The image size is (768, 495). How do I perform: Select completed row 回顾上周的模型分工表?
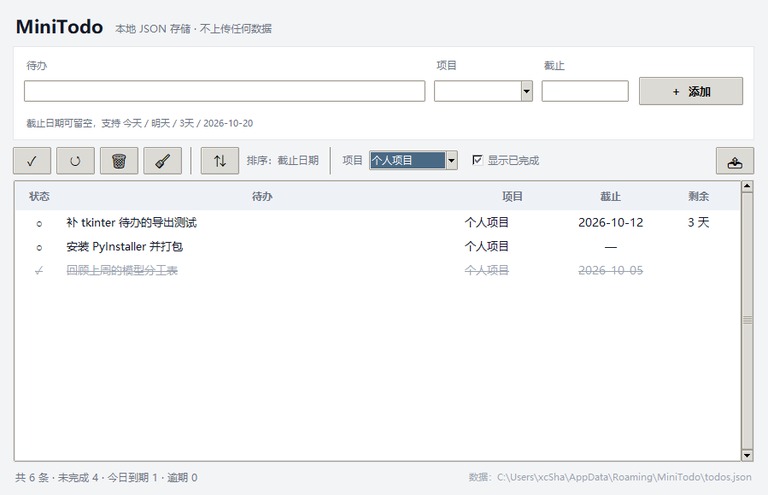pos(377,270)
